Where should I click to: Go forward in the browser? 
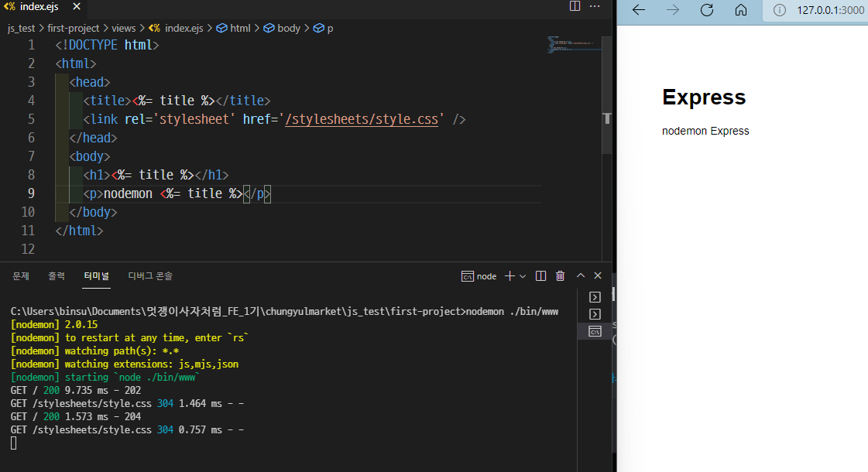pyautogui.click(x=673, y=10)
